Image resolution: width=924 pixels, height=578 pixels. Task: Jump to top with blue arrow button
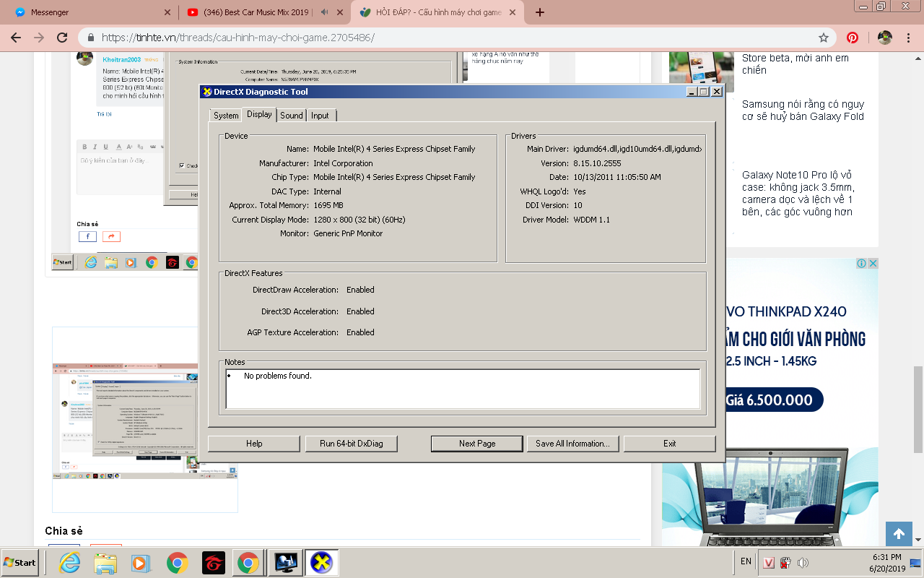point(899,534)
